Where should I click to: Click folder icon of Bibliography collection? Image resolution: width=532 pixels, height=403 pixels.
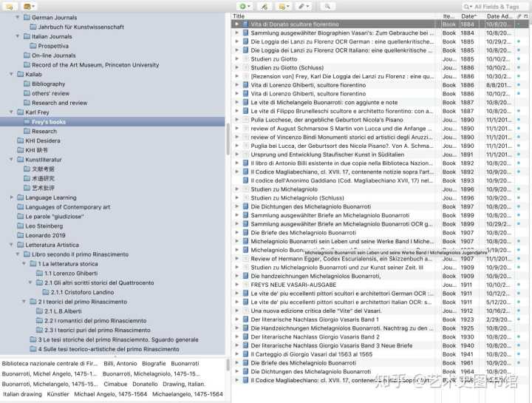[x=27, y=84]
